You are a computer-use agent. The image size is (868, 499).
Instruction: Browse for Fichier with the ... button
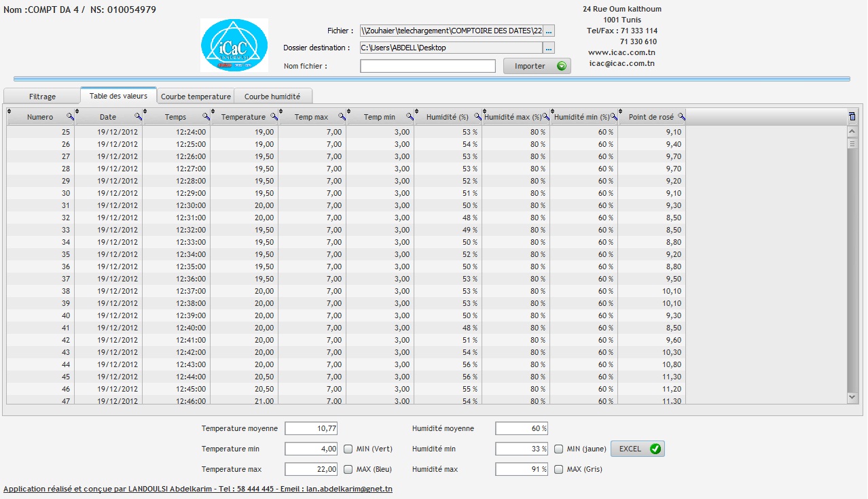pyautogui.click(x=549, y=31)
